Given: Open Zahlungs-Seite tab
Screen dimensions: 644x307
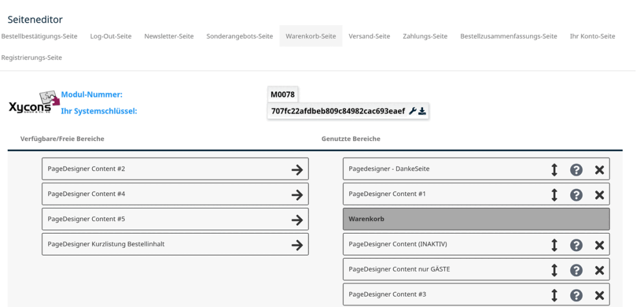Looking at the screenshot, I should [x=425, y=36].
